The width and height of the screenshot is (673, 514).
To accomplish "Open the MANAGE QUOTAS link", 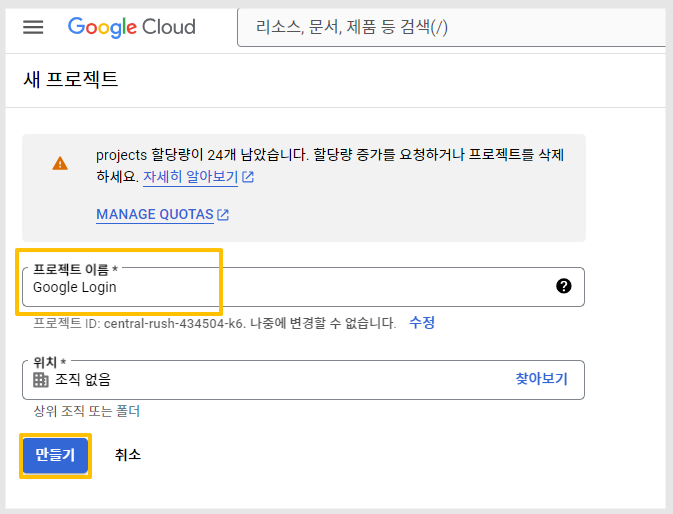I will [155, 215].
